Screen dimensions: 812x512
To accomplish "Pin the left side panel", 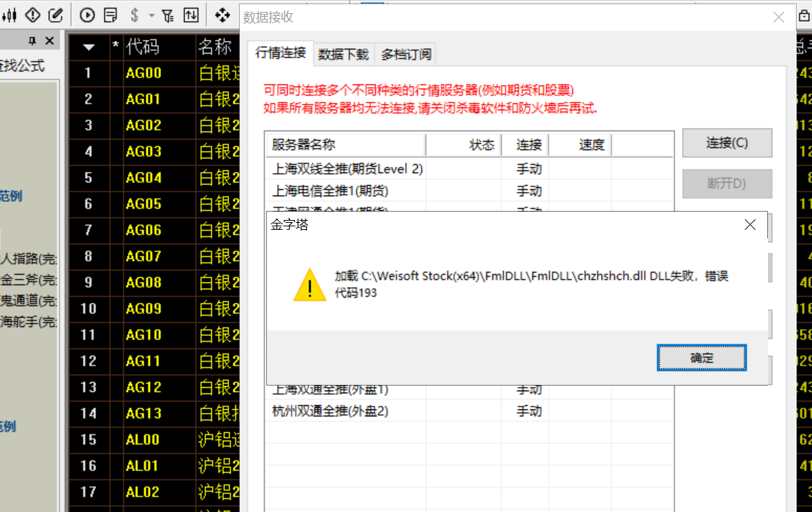I will tap(32, 41).
